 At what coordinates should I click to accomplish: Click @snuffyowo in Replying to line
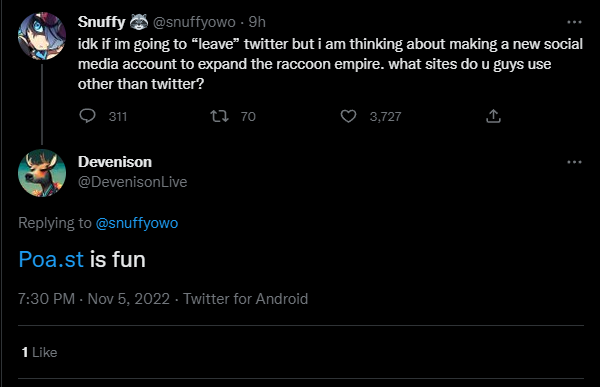coord(137,223)
